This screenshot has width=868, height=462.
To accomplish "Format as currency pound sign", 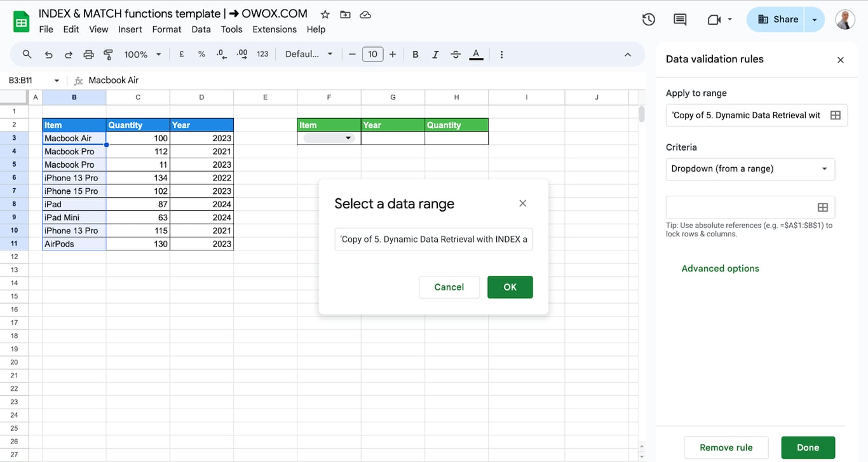I will 182,55.
